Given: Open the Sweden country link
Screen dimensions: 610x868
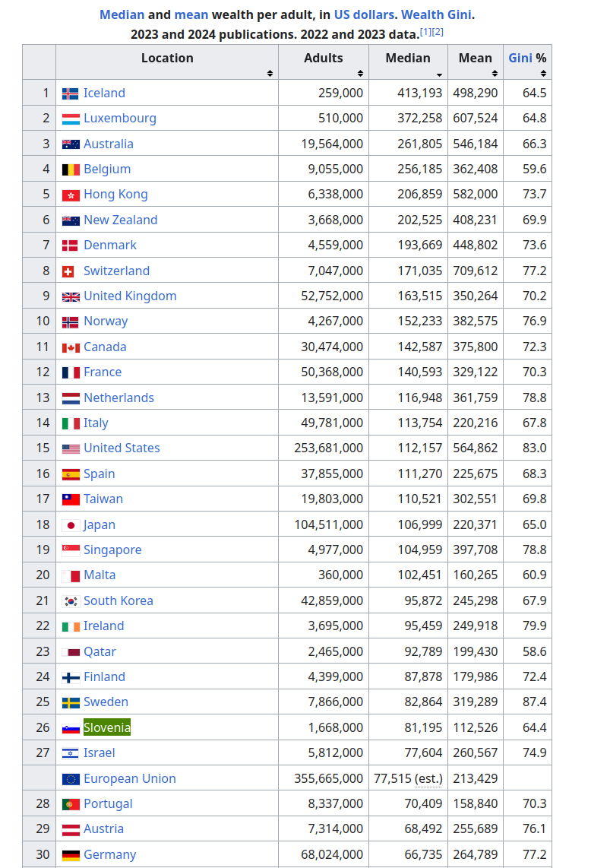Looking at the screenshot, I should click(x=106, y=702).
